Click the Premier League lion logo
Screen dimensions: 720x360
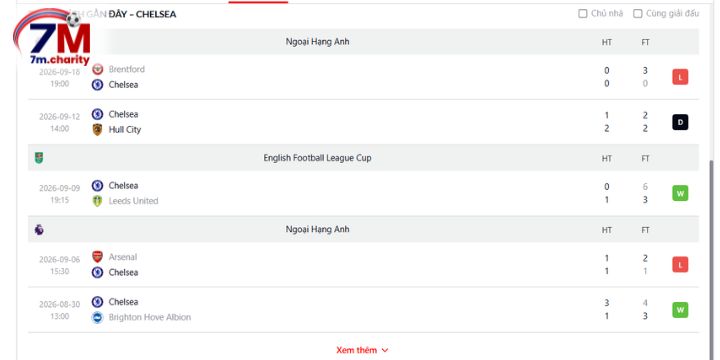pos(39,230)
